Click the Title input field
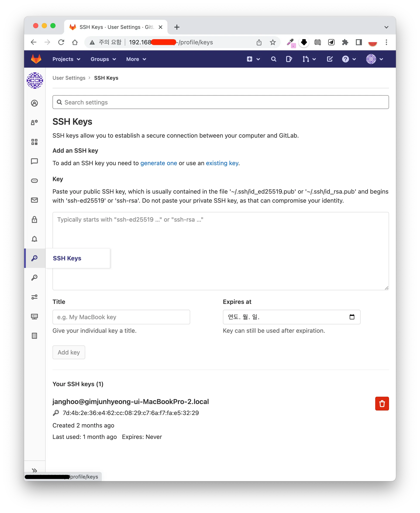Screen dimensions: 420x513 (x=121, y=317)
